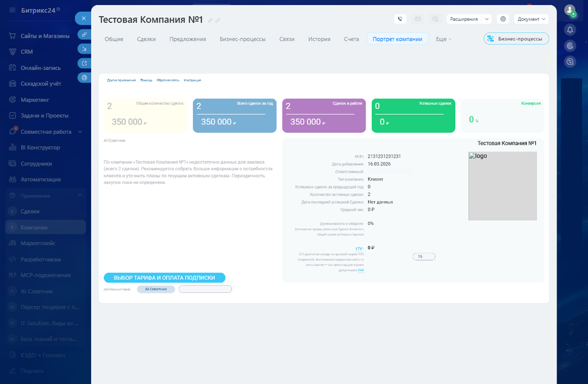Open card in new window icon

tap(84, 63)
